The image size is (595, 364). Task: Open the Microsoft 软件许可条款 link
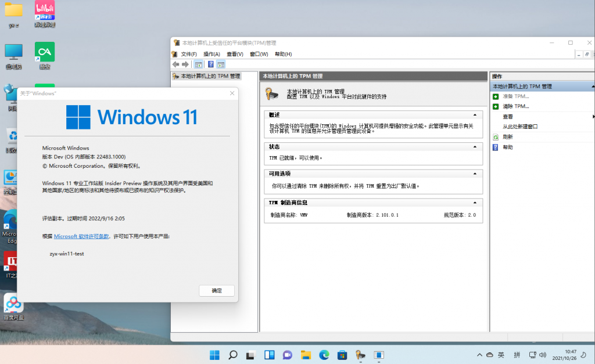[81, 236]
